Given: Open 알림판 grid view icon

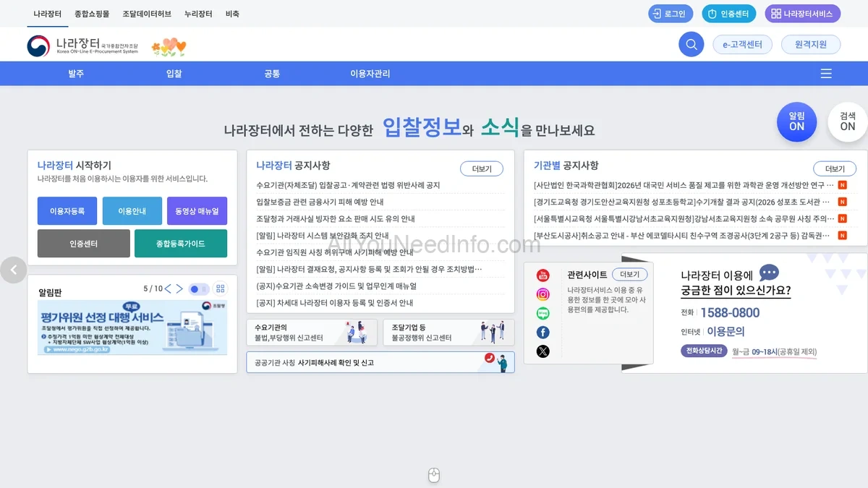Looking at the screenshot, I should [x=220, y=288].
